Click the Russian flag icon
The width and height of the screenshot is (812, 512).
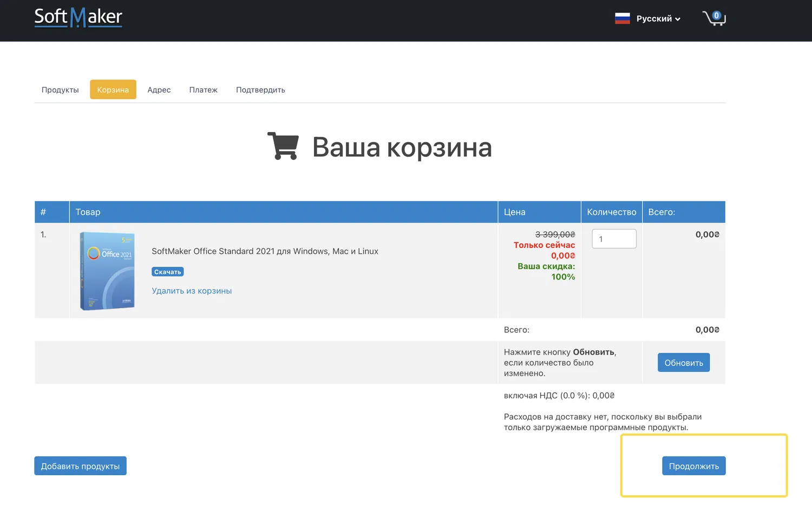coord(623,18)
